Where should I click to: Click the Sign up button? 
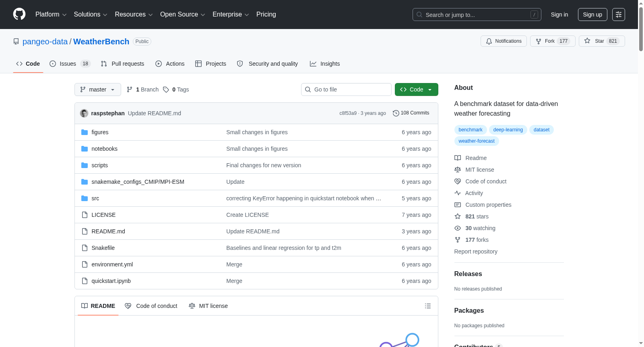point(592,15)
